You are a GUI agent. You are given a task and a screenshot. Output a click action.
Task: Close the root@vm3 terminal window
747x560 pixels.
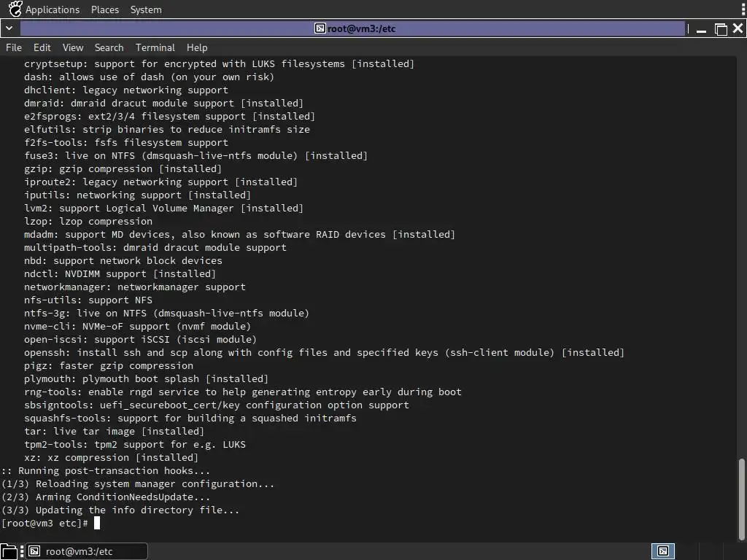click(738, 28)
